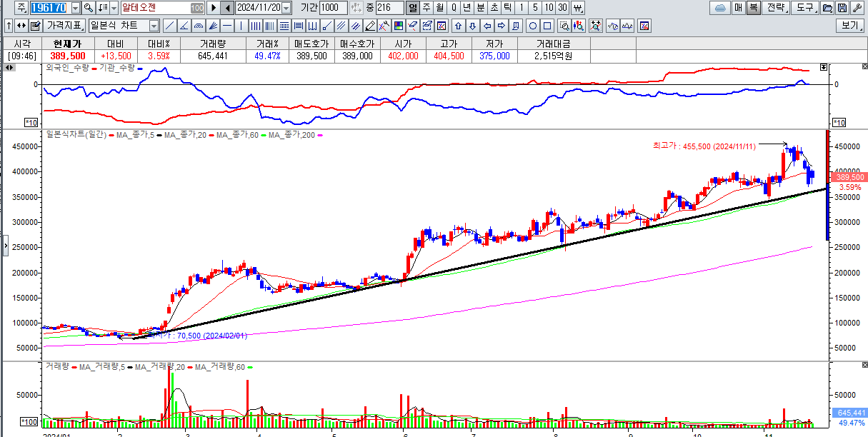
Task: Click the 기간 input field showing 1000
Action: click(333, 8)
